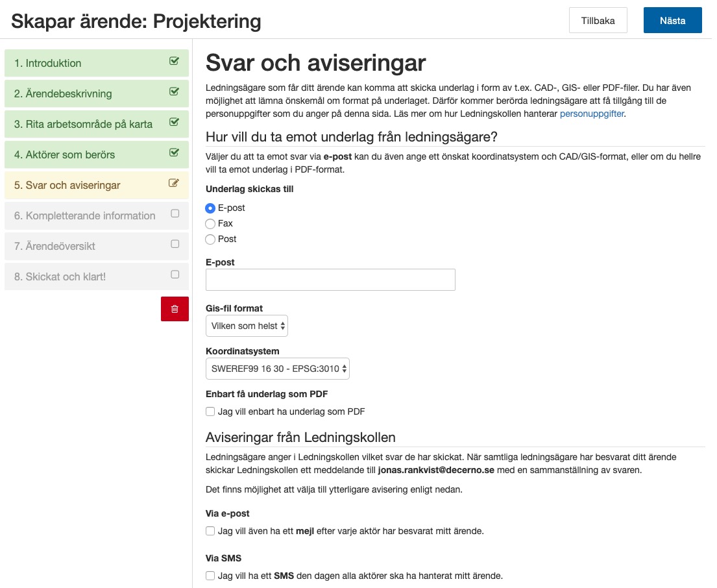Click the Nästa button

pos(672,20)
